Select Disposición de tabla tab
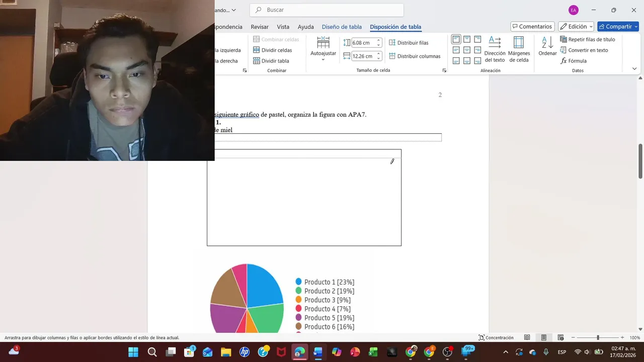The image size is (644, 362). tap(395, 27)
